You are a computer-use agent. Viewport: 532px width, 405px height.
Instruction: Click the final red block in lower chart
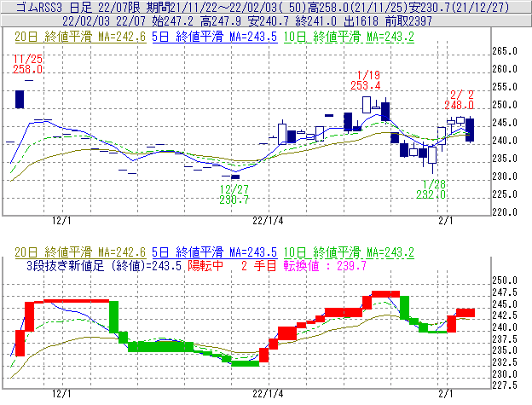tap(465, 312)
